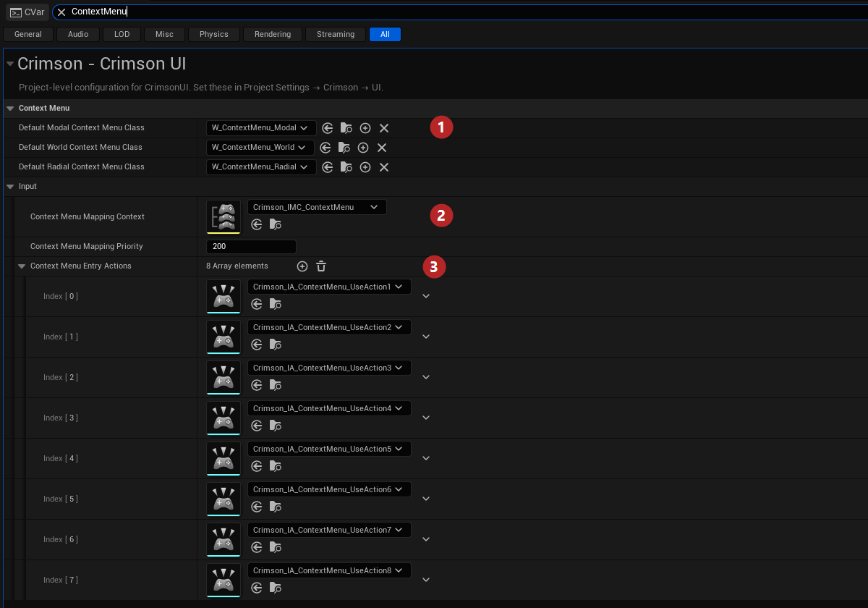Open Crimson_IMC_ContextMenu asset dropdown

(317, 207)
